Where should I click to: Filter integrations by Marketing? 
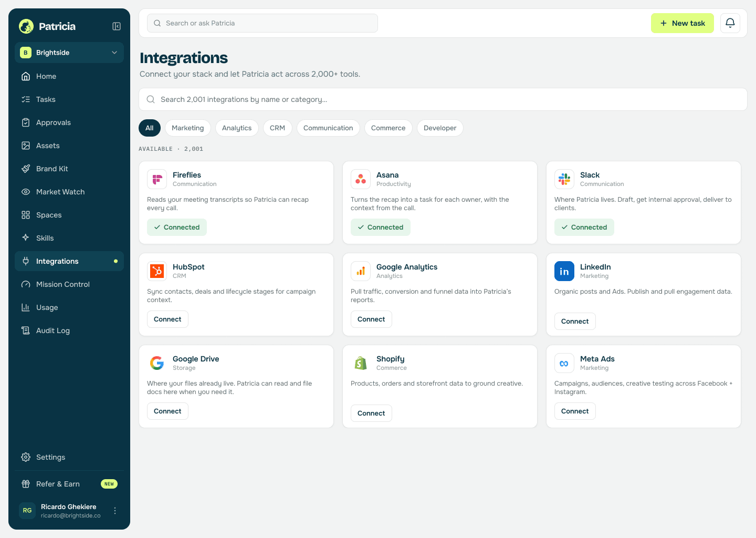click(x=188, y=128)
